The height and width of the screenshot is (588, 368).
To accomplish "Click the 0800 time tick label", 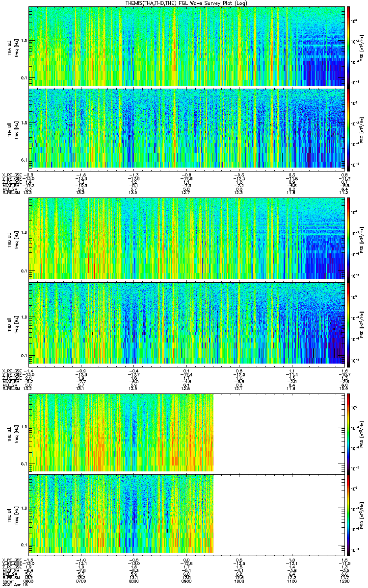I will [x=134, y=581].
